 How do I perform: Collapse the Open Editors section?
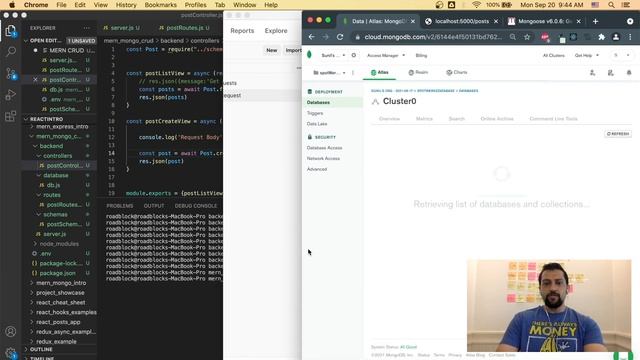tap(26, 41)
